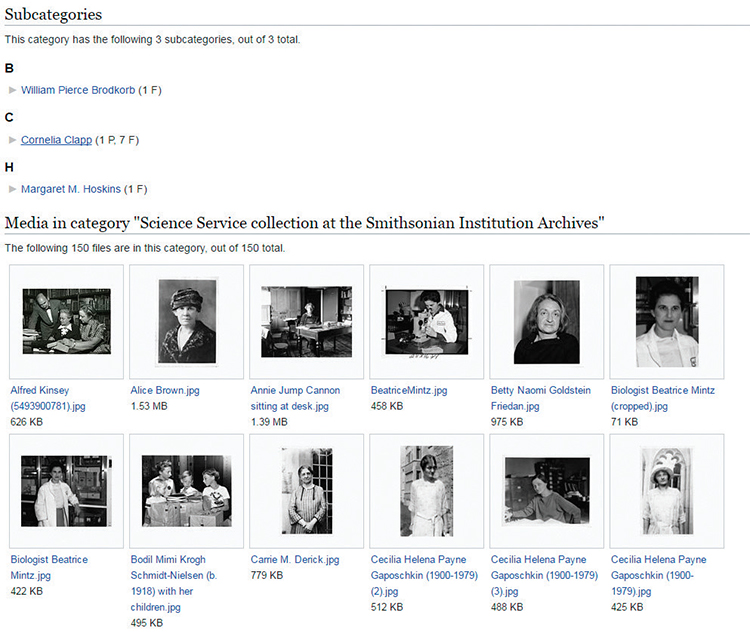Click the Biologist Beatrice Mintz.jpg file link
This screenshot has width=750, height=634.
(49, 567)
